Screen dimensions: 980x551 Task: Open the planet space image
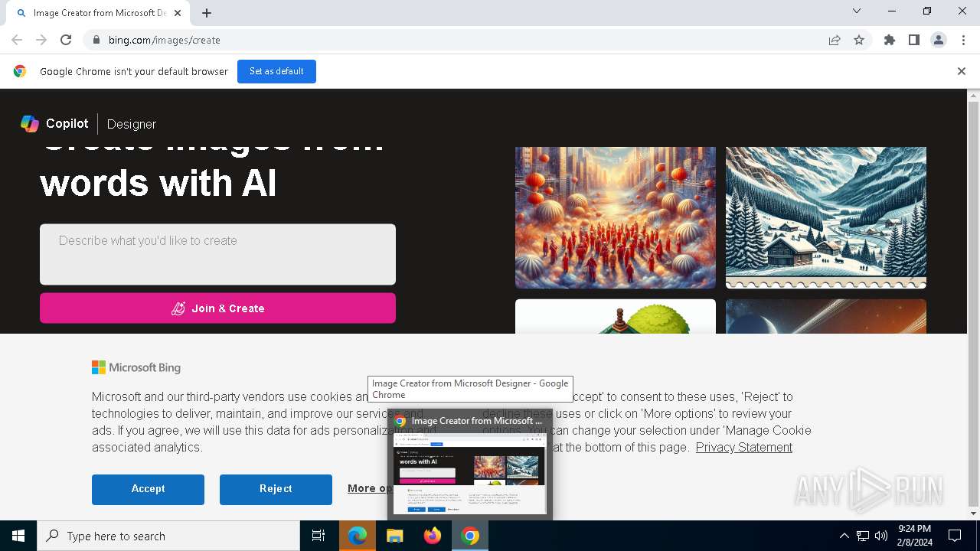coord(826,316)
